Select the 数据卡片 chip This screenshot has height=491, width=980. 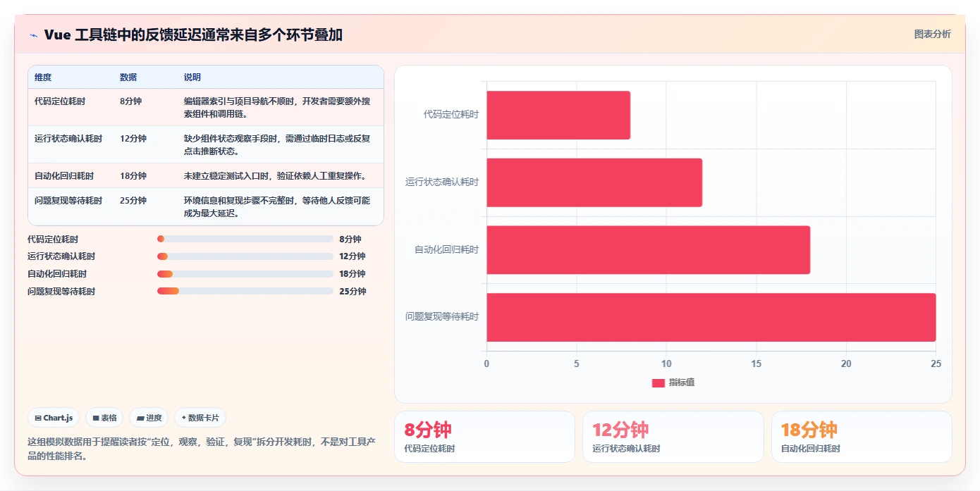[200, 418]
